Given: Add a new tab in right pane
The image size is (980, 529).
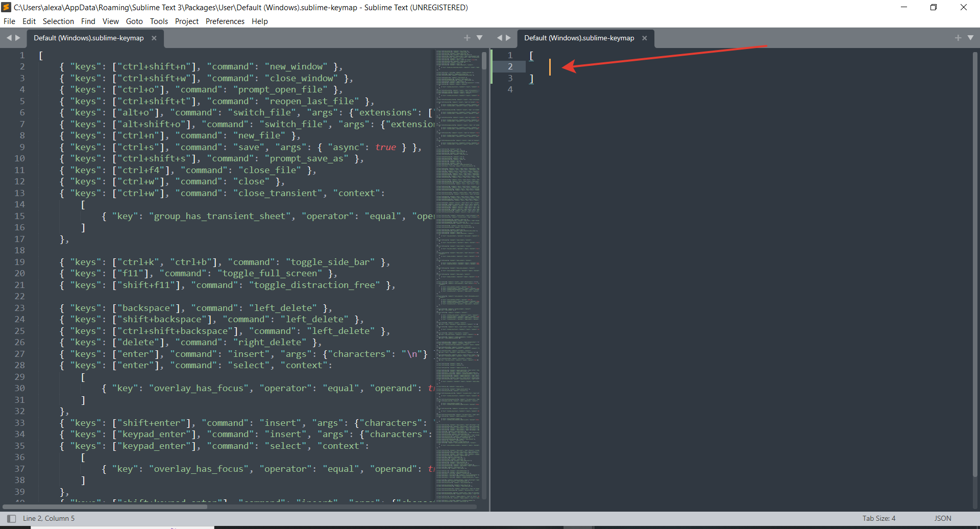Looking at the screenshot, I should [958, 38].
